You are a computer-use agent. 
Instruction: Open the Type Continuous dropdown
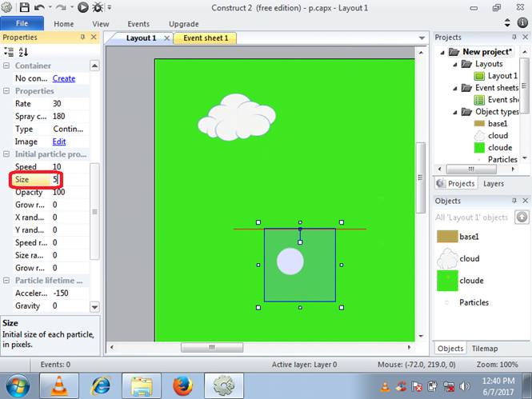(x=70, y=129)
